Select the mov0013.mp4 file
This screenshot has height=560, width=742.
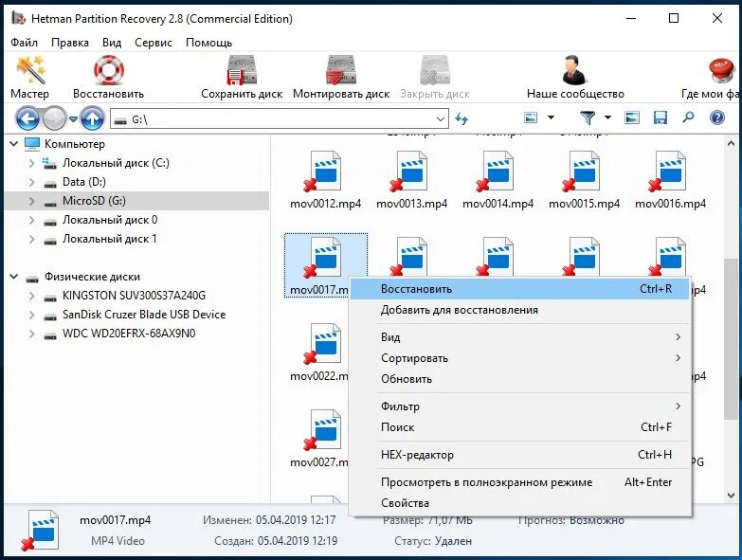click(411, 180)
